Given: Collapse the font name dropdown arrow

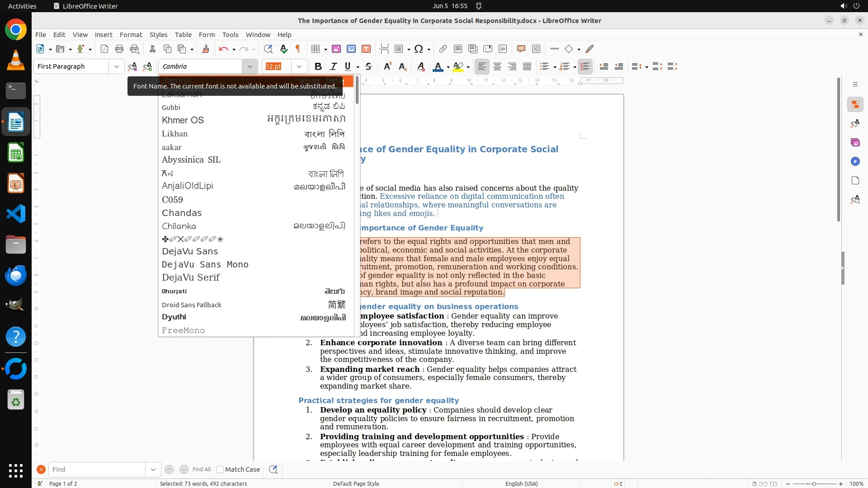Looking at the screenshot, I should point(250,66).
